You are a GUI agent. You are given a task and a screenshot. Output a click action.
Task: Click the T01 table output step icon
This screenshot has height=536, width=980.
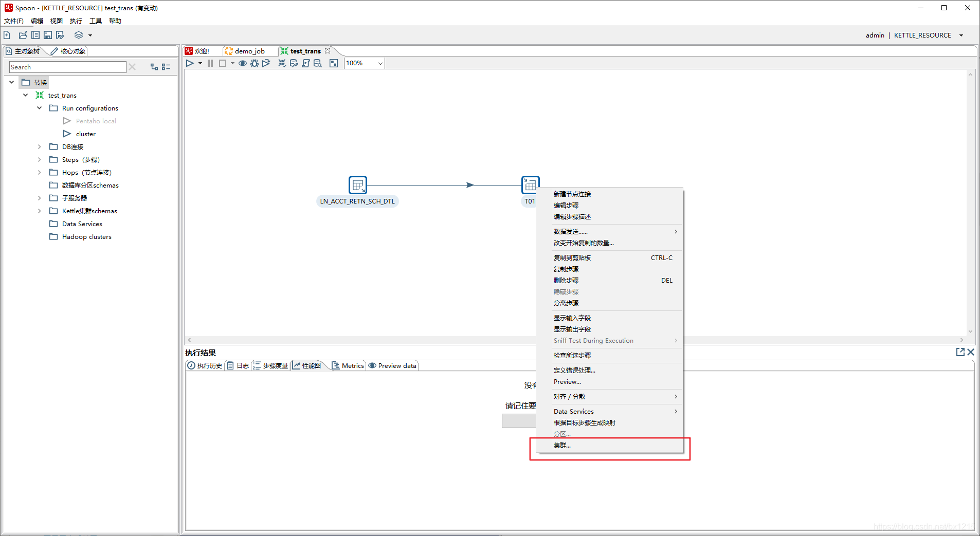(530, 185)
